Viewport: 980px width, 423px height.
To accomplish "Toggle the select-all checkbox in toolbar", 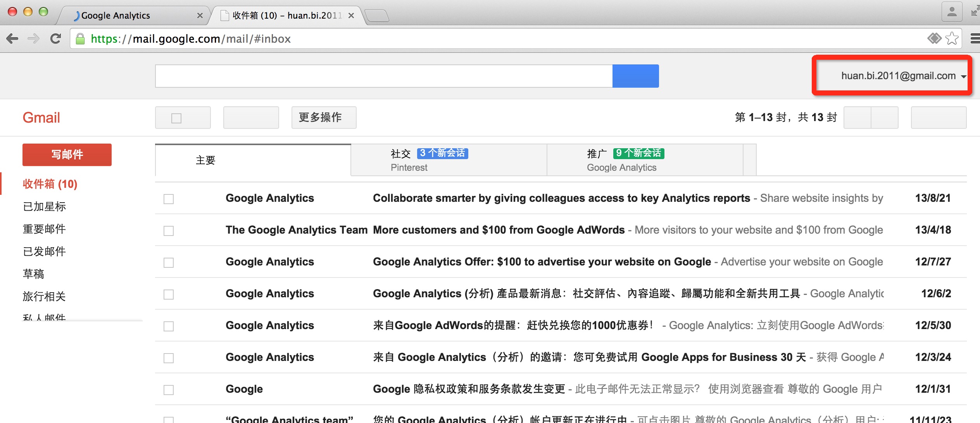I will (176, 118).
